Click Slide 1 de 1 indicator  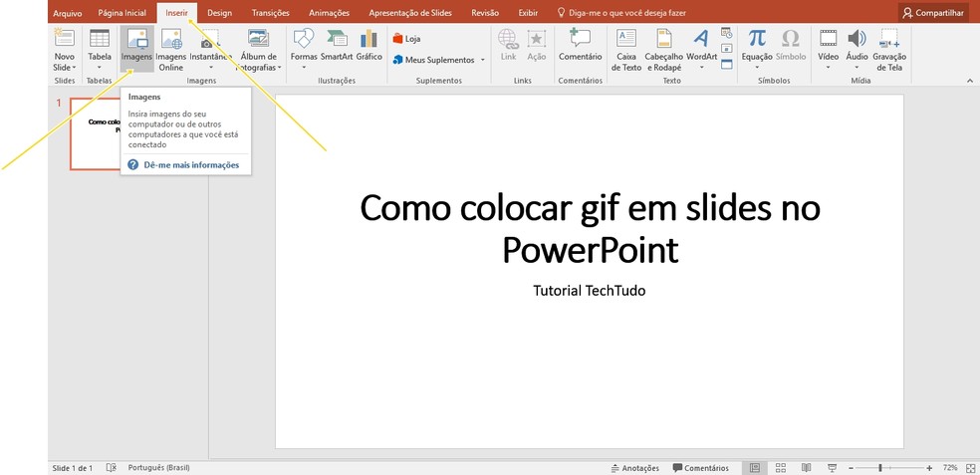73,468
